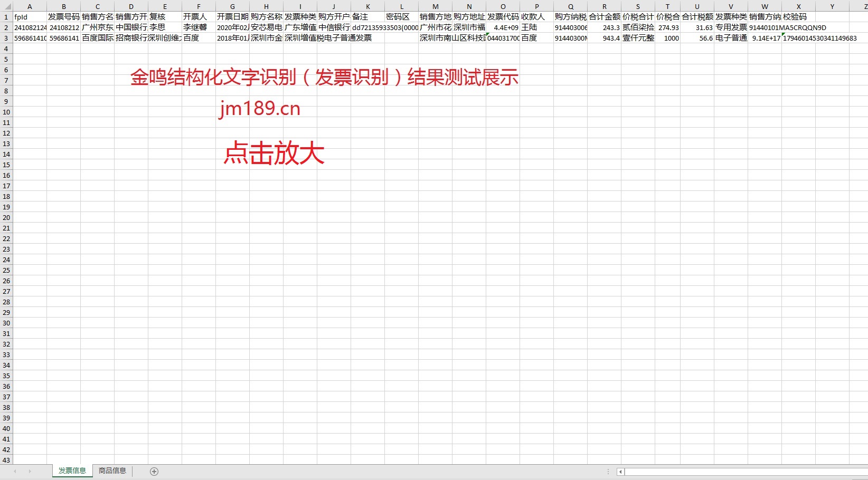The image size is (868, 480).
Task: Select cell containing 91440101MA5CRQQN9D
Action: pos(765,27)
